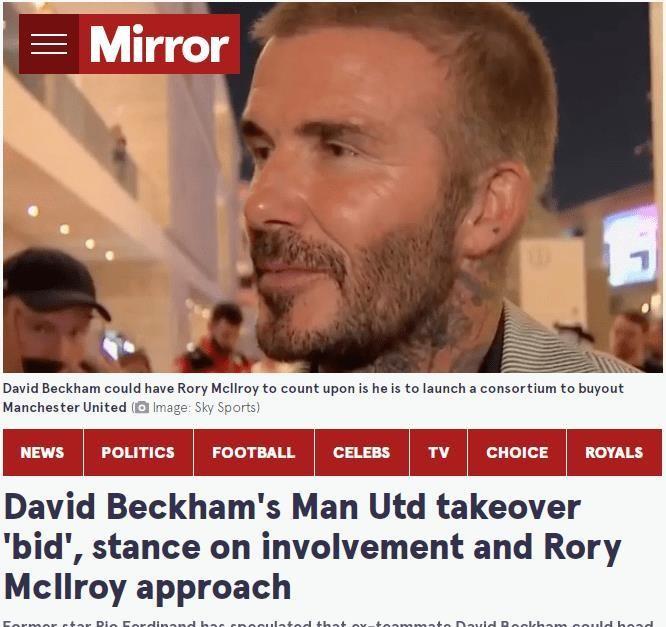The image size is (666, 627).
Task: Click the bright screen in photo background
Action: coord(629,245)
